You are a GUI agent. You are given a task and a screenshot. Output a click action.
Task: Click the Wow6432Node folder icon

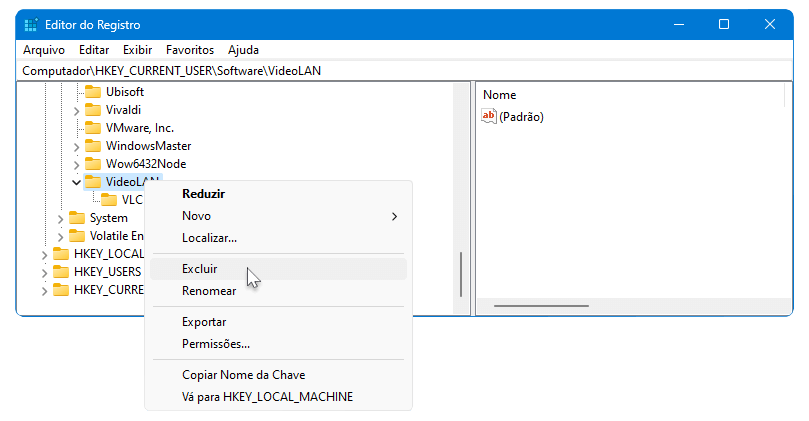point(93,164)
